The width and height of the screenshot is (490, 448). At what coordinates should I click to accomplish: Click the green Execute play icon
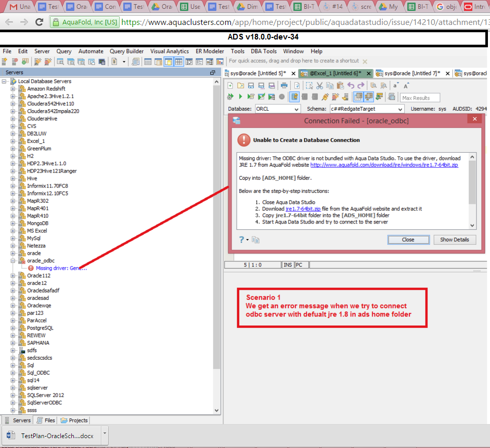point(240,97)
